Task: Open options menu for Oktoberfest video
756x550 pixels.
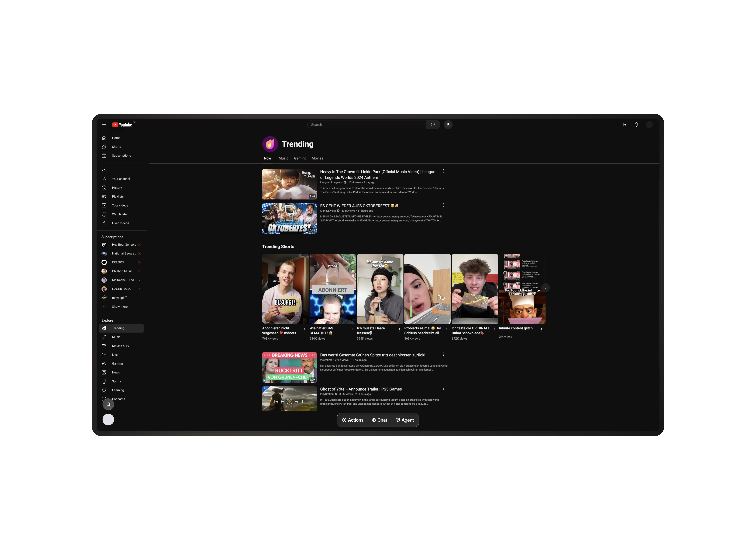Action: [x=443, y=205]
